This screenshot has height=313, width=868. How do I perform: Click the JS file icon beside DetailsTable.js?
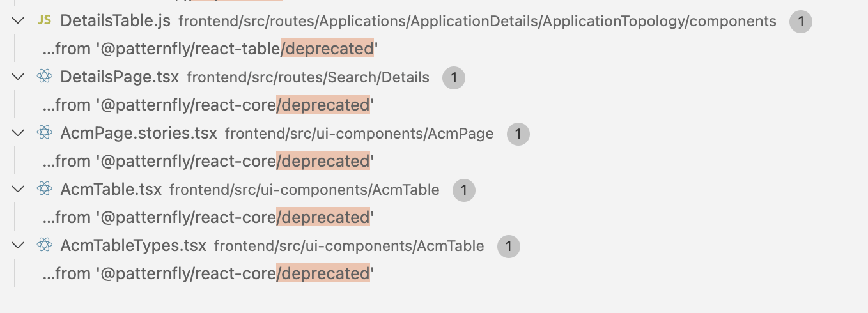[x=44, y=21]
